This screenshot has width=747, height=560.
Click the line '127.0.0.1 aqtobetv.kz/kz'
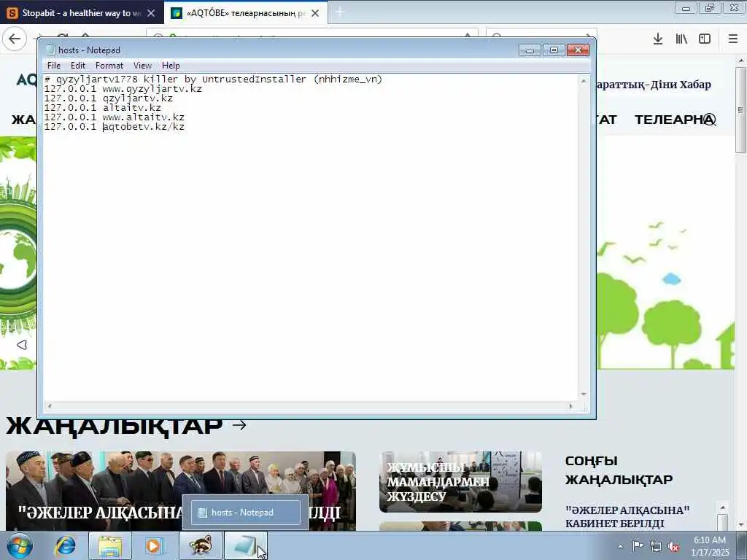115,127
